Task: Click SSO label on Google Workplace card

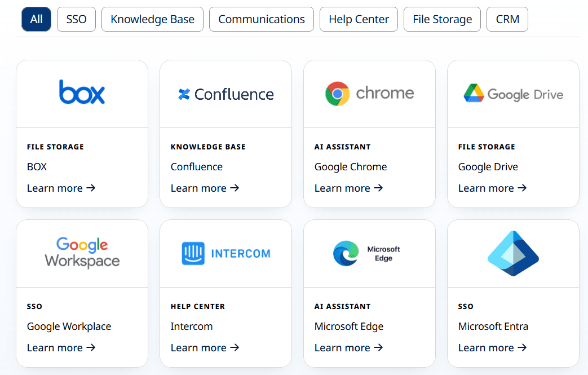Action: (x=34, y=307)
